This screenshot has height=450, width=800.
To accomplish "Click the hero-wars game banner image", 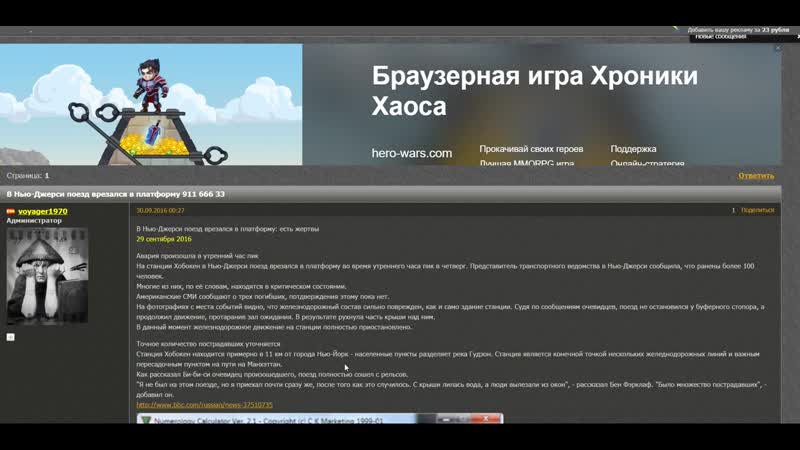I will tap(151, 104).
